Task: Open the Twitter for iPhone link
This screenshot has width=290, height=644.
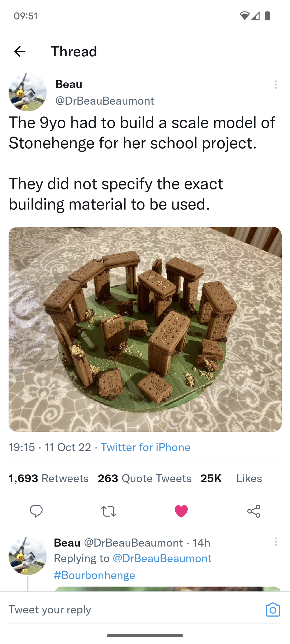Action: tap(145, 447)
